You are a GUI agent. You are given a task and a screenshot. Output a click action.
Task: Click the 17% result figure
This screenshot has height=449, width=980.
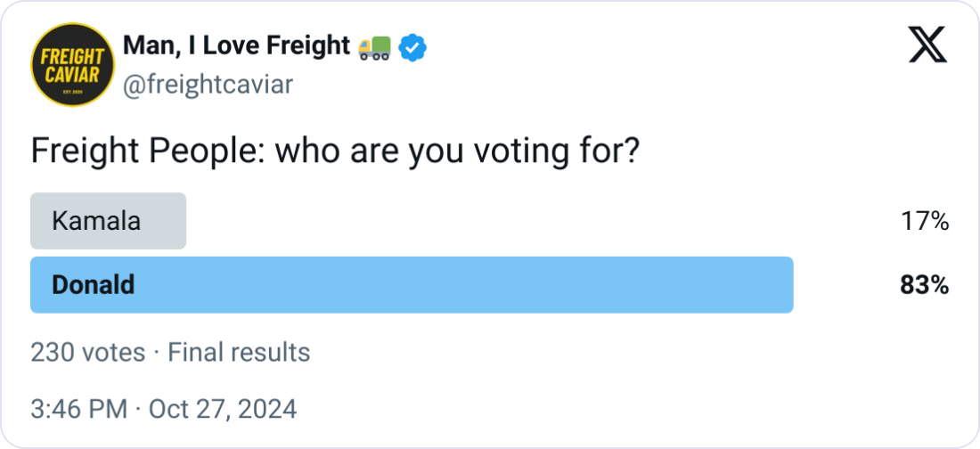click(925, 221)
